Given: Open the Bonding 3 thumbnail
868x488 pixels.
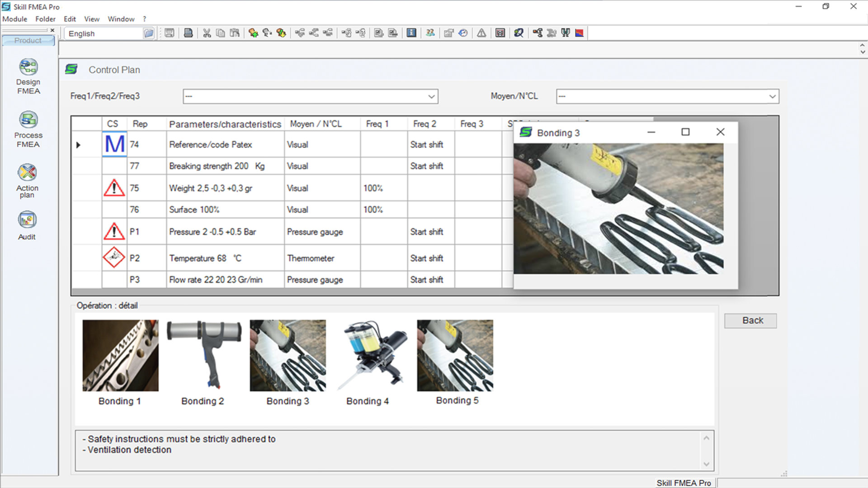Looking at the screenshot, I should click(x=288, y=355).
